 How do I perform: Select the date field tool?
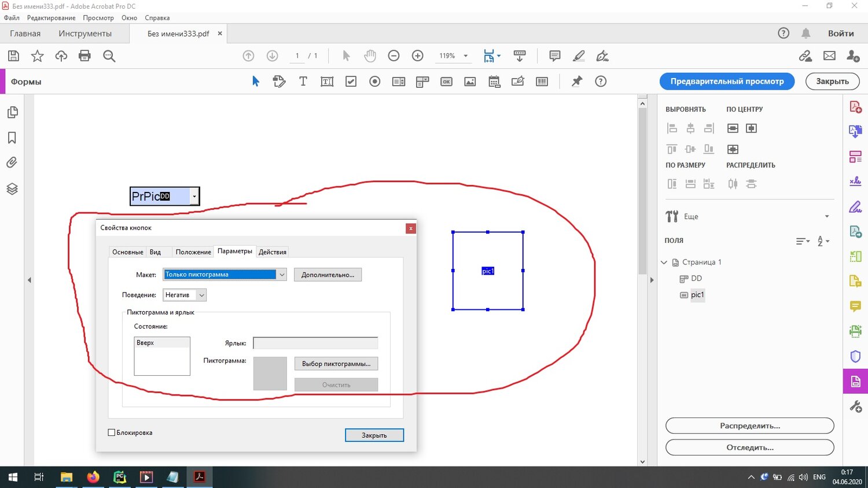(x=494, y=82)
